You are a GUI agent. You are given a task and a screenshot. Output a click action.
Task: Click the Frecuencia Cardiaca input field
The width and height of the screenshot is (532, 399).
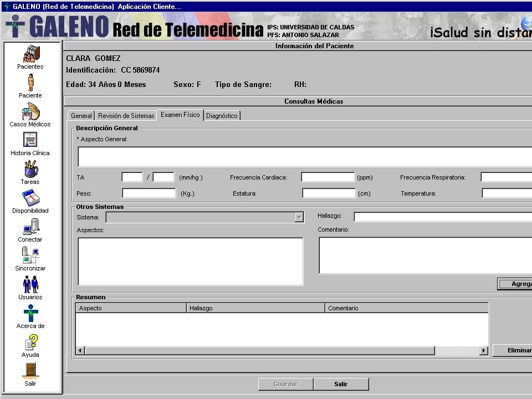tap(328, 177)
